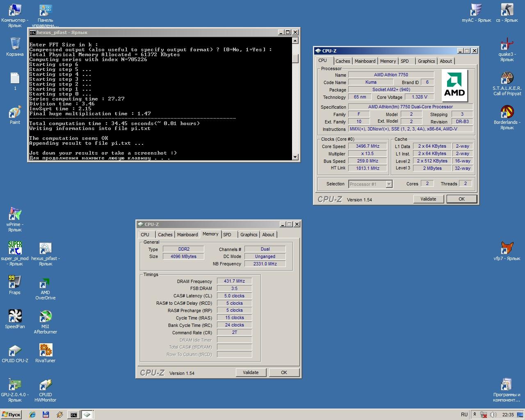Open the hexus_pifast desktop shortcut
Image resolution: width=525 pixels, height=420 pixels.
coord(46,254)
